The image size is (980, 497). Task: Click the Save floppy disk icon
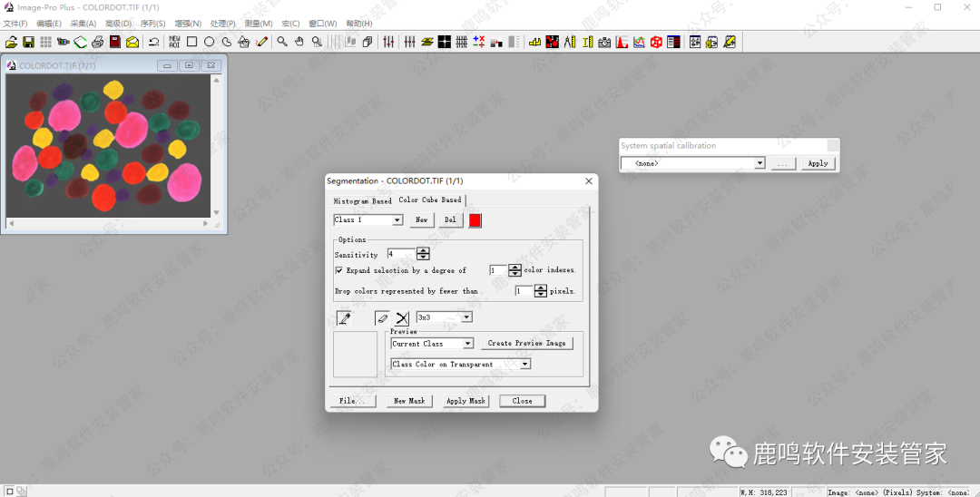point(28,42)
